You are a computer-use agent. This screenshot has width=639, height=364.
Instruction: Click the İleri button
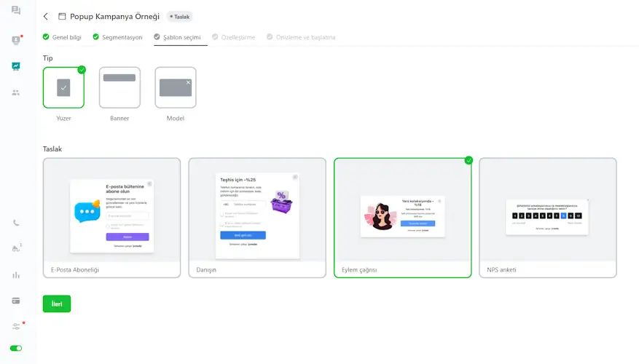[57, 304]
